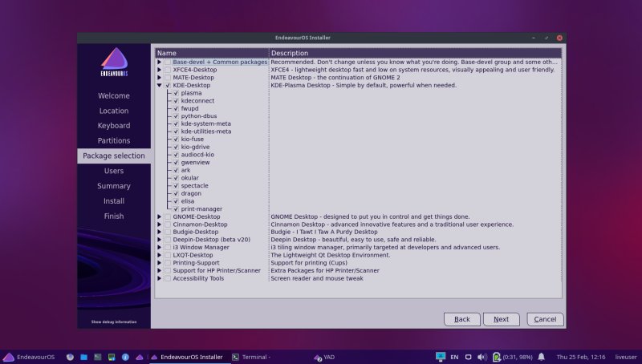Expand the GNOME-Desktop package group

(x=159, y=216)
